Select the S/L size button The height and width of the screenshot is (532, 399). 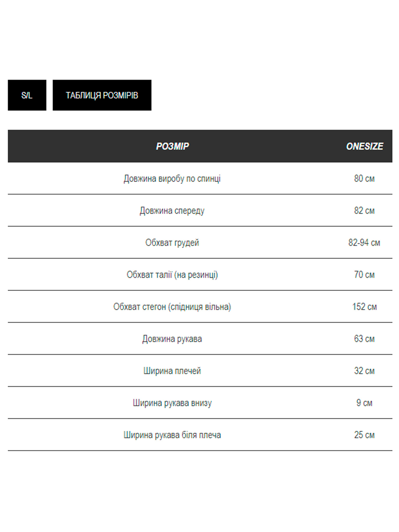[x=27, y=95]
